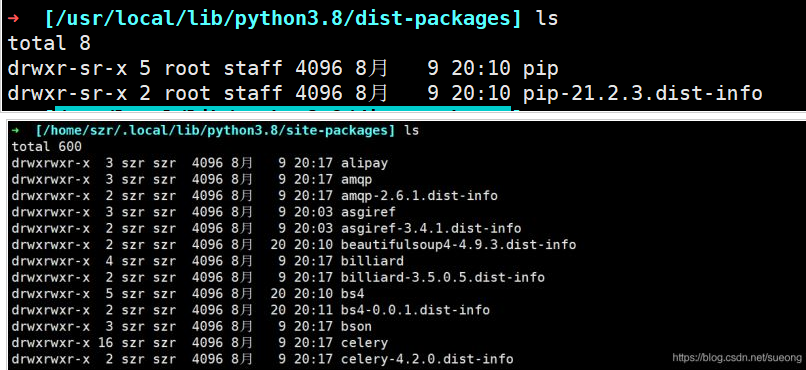Select the bson directory name
Screen dimensions: 806x370
[x=356, y=327]
